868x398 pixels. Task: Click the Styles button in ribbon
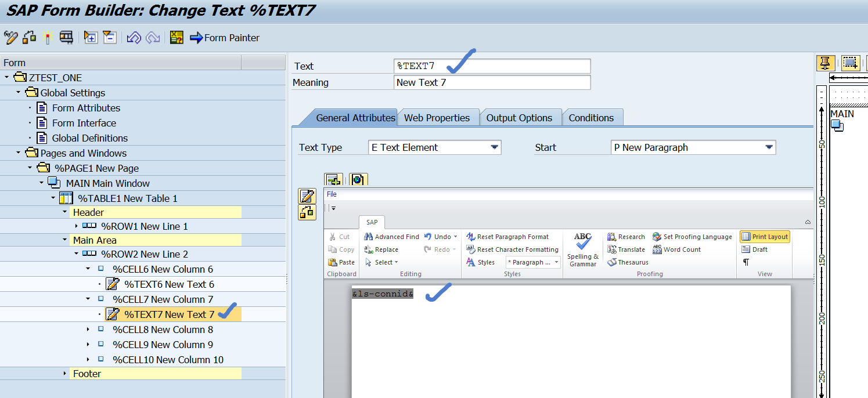click(x=481, y=262)
